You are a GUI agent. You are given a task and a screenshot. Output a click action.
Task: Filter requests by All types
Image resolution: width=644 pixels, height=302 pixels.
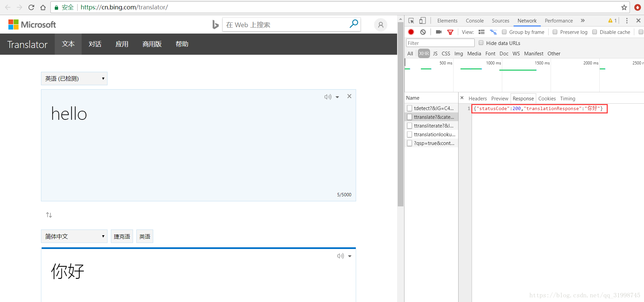pyautogui.click(x=410, y=53)
